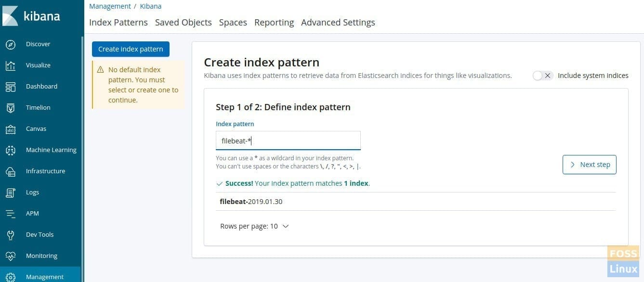Image resolution: width=644 pixels, height=282 pixels.
Task: Open the Canvas icon
Action: point(11,129)
